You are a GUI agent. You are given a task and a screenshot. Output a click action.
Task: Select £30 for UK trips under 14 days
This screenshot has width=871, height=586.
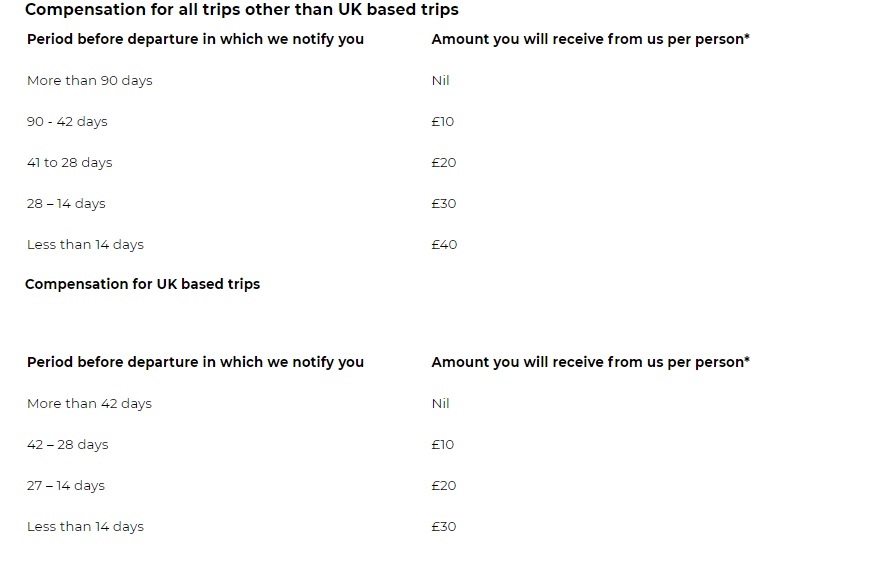click(x=444, y=527)
